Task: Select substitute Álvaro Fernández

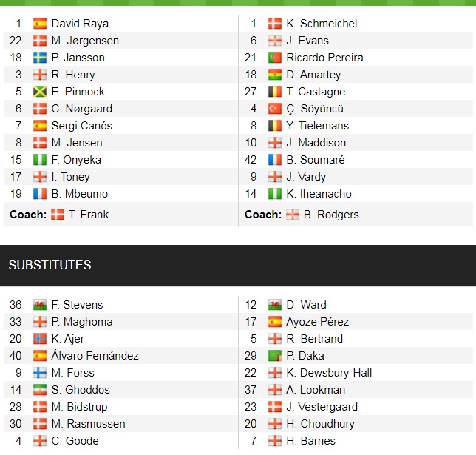Action: click(x=95, y=356)
